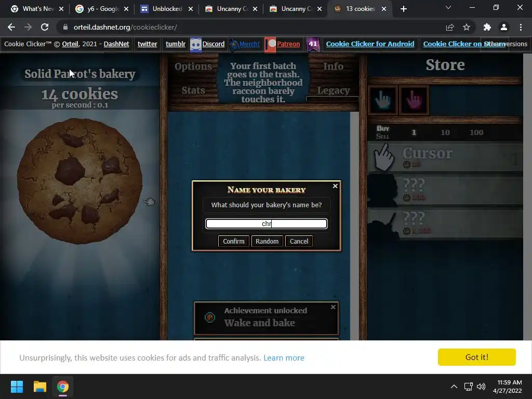This screenshot has width=532, height=399.
Task: Click the purple 41 banner icon
Action: [x=313, y=45]
